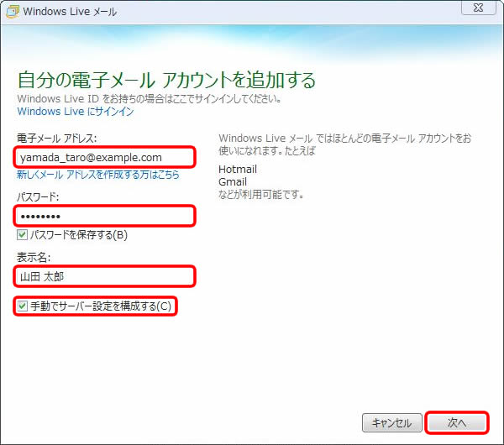Click the 電子メール アドレス label
Image resolution: width=504 pixels, height=445 pixels.
(56, 138)
